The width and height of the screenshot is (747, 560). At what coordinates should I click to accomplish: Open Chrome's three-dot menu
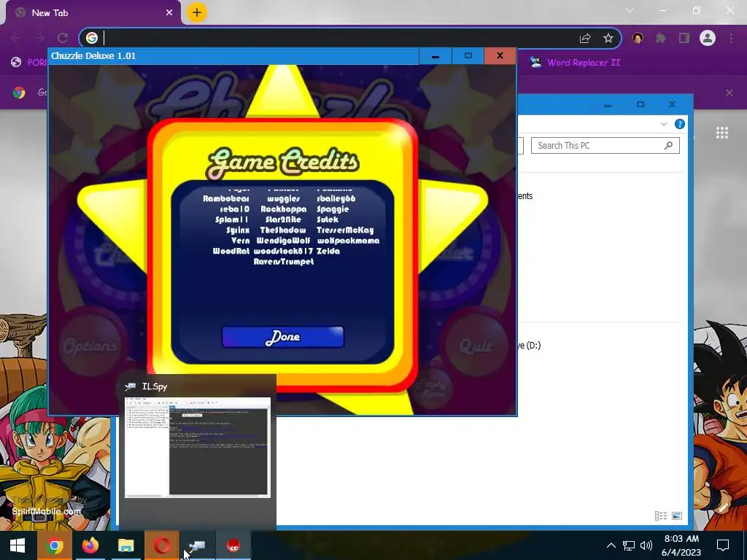[731, 38]
